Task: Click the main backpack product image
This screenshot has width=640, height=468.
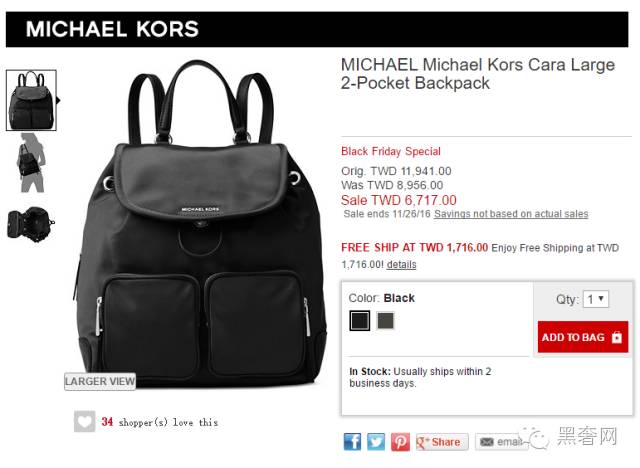Action: click(200, 224)
